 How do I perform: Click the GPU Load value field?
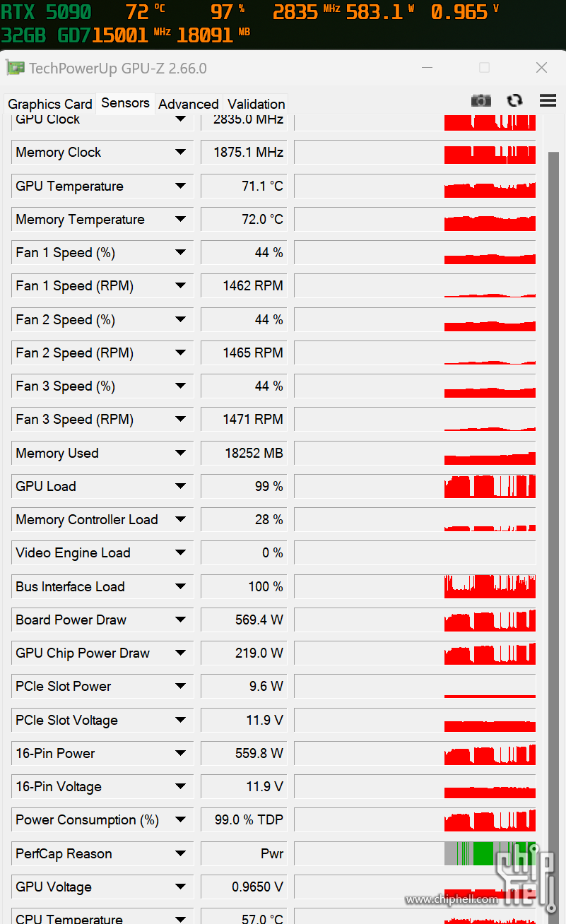[x=244, y=486]
